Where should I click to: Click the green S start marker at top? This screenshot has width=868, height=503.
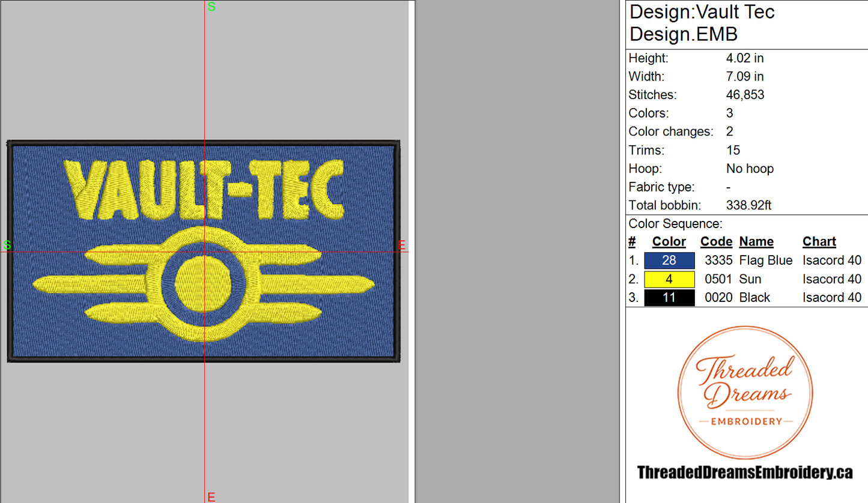click(211, 7)
